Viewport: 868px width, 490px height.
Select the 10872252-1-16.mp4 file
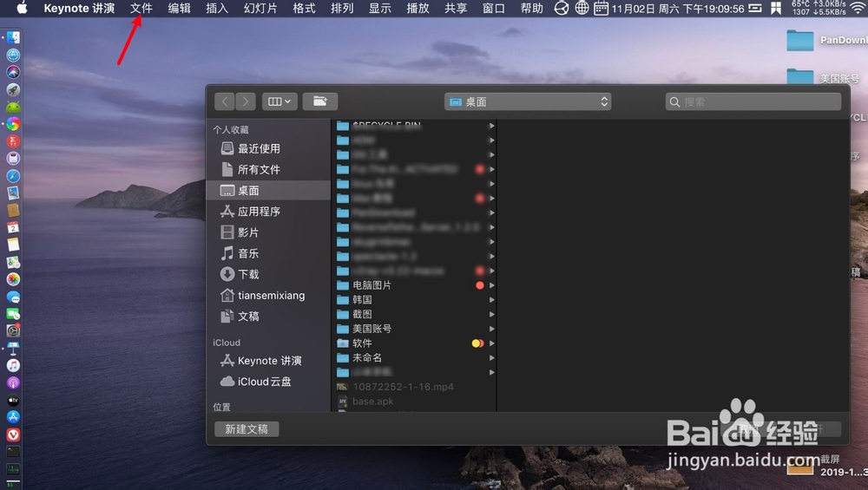pyautogui.click(x=403, y=387)
